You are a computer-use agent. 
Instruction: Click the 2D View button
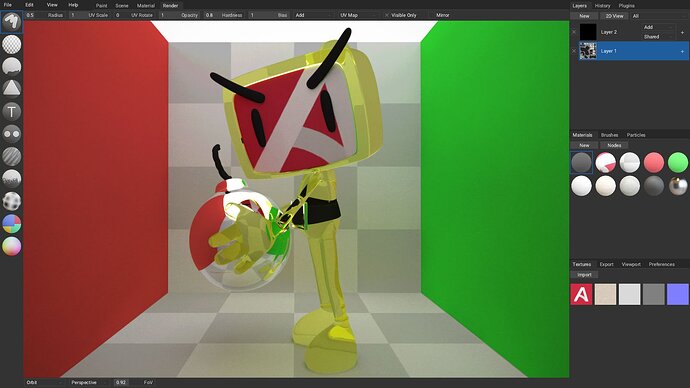click(614, 16)
